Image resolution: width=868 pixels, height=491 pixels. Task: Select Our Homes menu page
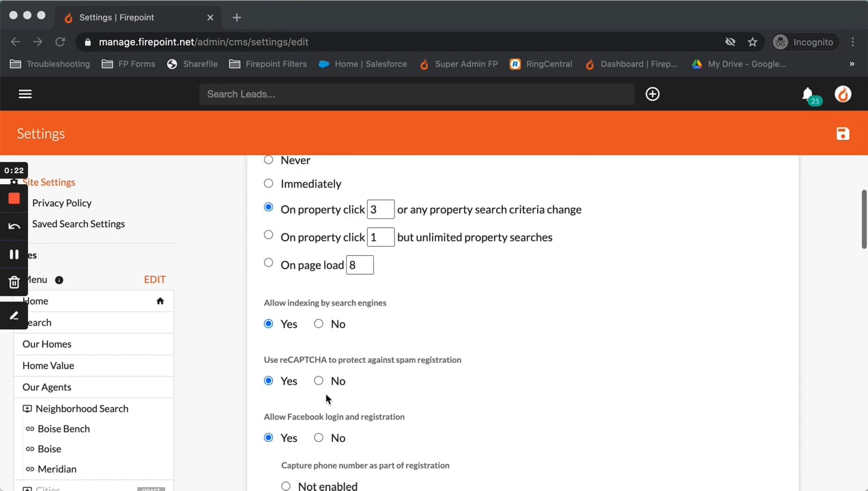click(x=93, y=344)
